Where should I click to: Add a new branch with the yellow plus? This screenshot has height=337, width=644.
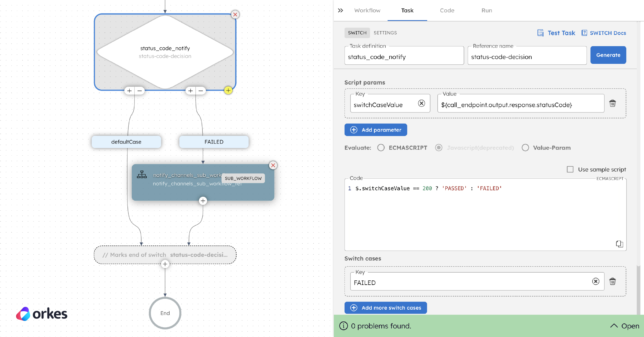pyautogui.click(x=228, y=91)
